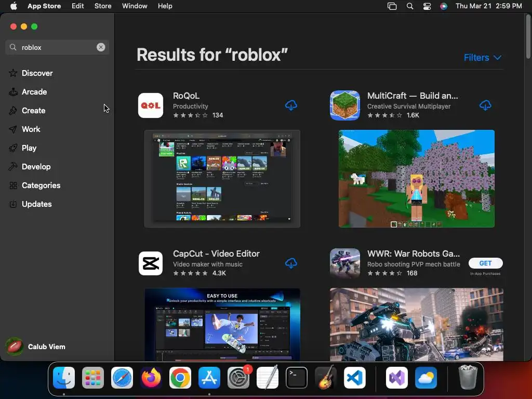532x399 pixels.
Task: Open the Trash in the Dock
Action: click(x=468, y=378)
